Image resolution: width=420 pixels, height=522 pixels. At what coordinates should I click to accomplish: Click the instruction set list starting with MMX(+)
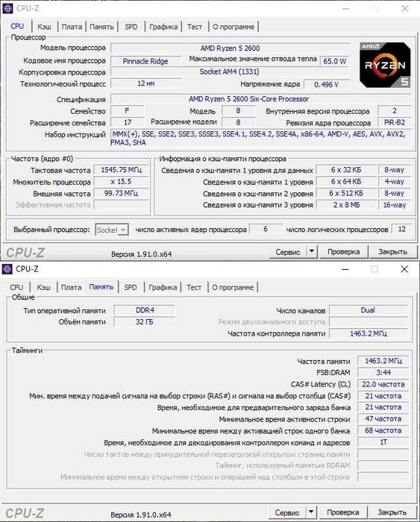point(260,138)
